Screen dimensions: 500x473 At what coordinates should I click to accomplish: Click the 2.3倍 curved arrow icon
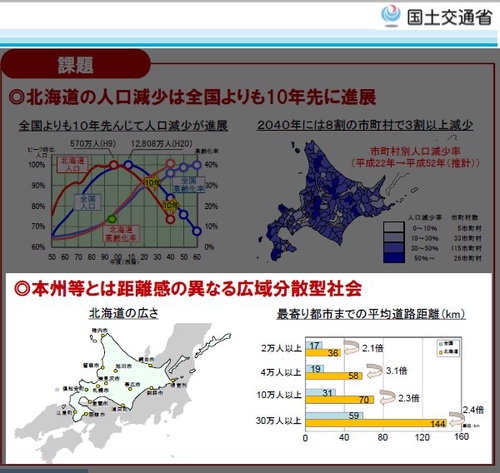pyautogui.click(x=387, y=397)
